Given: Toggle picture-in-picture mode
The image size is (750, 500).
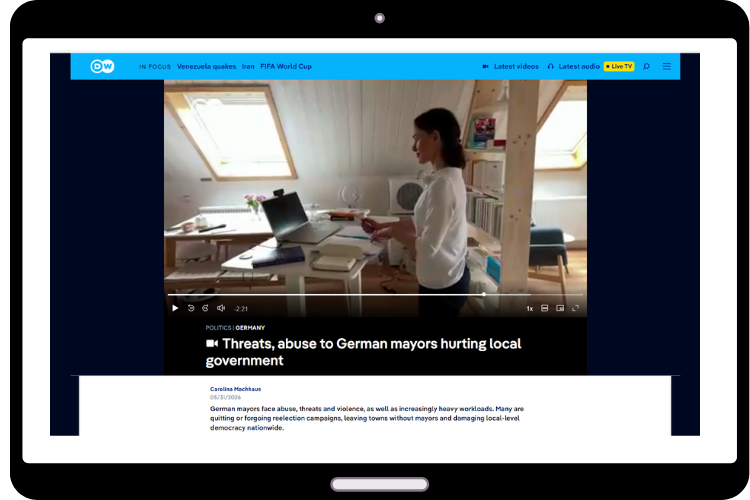Looking at the screenshot, I should coord(560,308).
